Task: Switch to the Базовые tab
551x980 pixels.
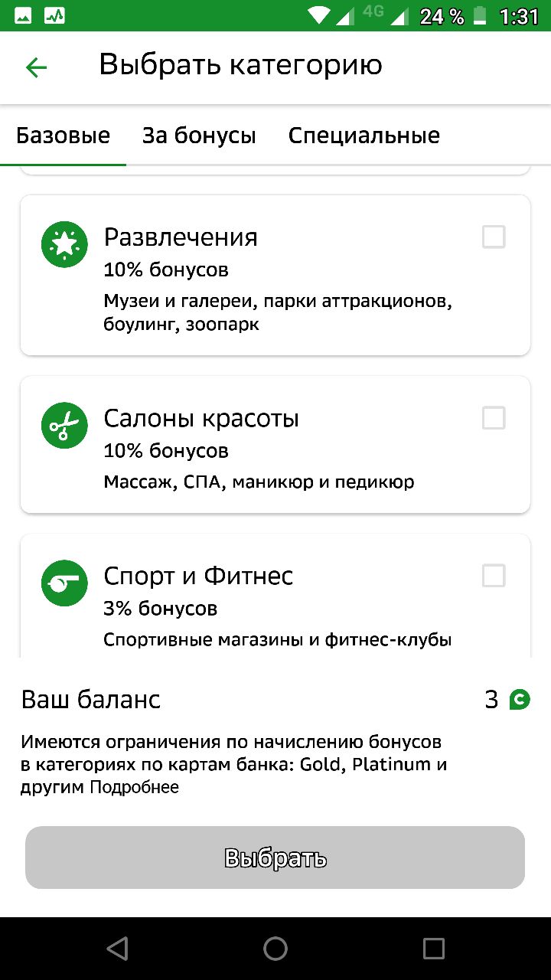Action: point(64,136)
